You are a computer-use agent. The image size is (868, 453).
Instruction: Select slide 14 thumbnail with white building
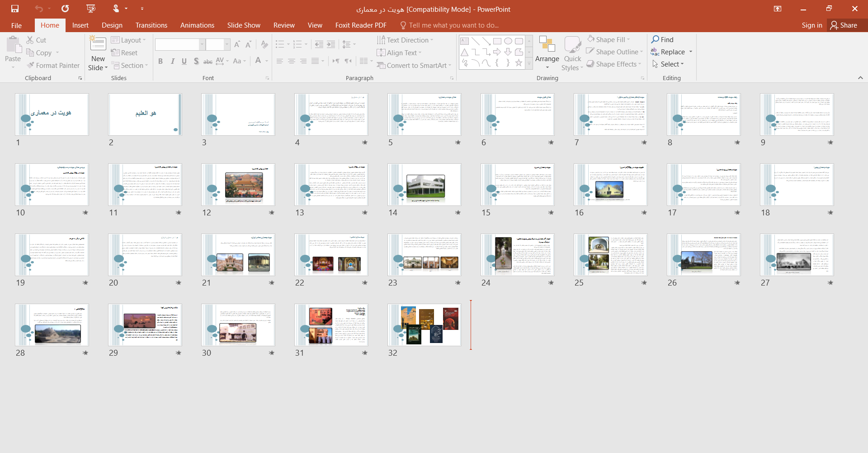424,185
